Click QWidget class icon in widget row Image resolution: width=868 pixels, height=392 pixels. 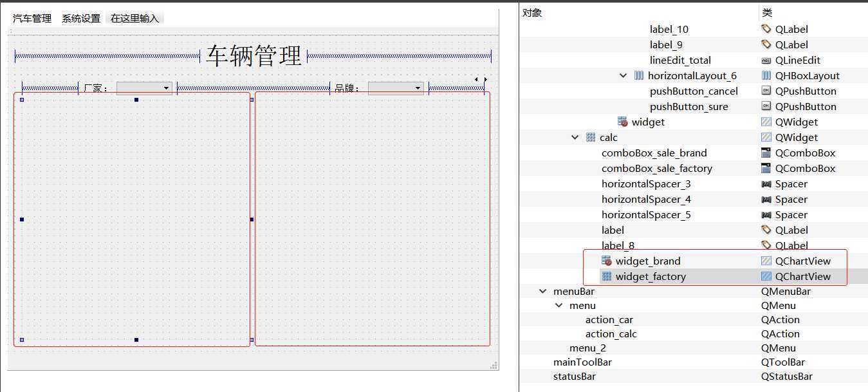[x=766, y=122]
